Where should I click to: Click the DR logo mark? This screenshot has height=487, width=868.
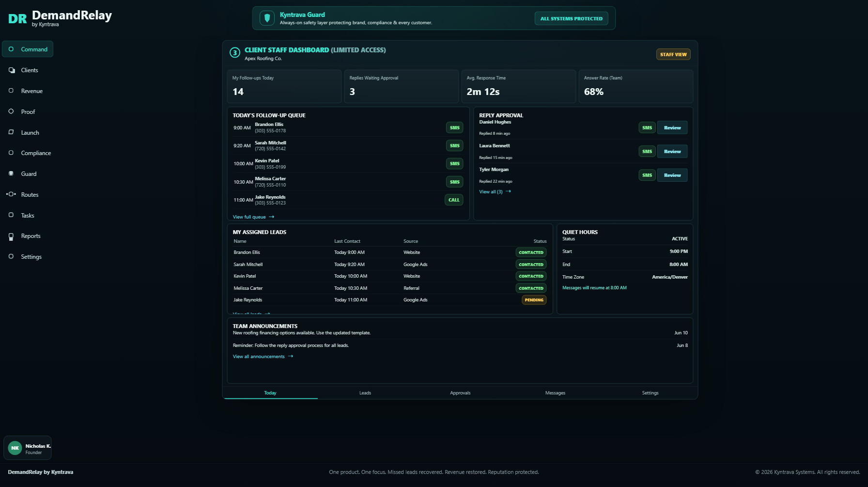(17, 19)
